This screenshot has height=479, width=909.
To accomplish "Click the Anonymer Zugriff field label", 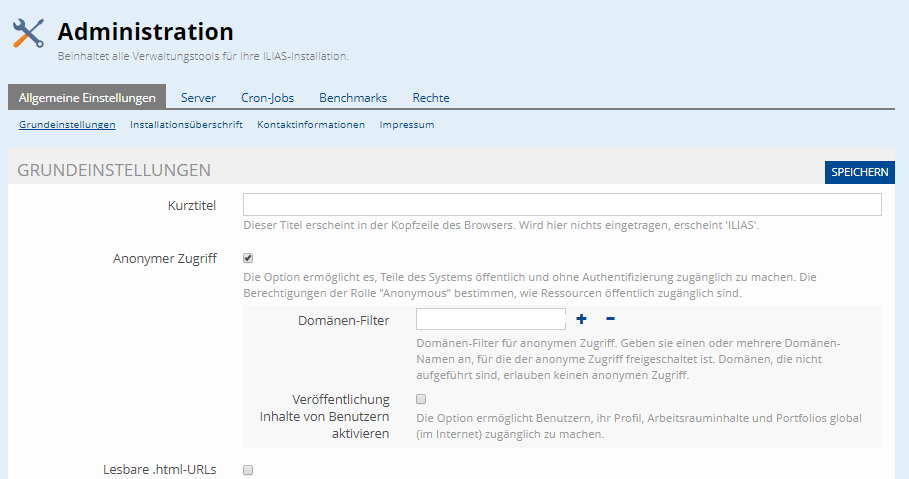I will coord(165,258).
